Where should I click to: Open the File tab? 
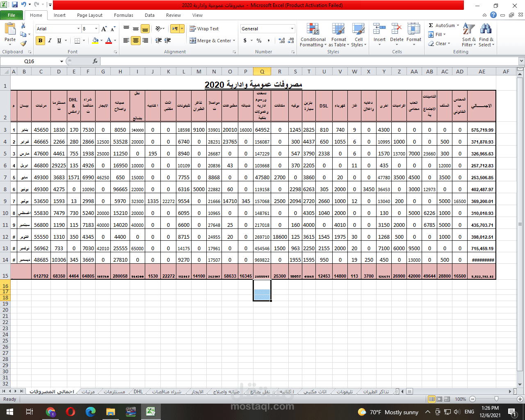pyautogui.click(x=11, y=15)
